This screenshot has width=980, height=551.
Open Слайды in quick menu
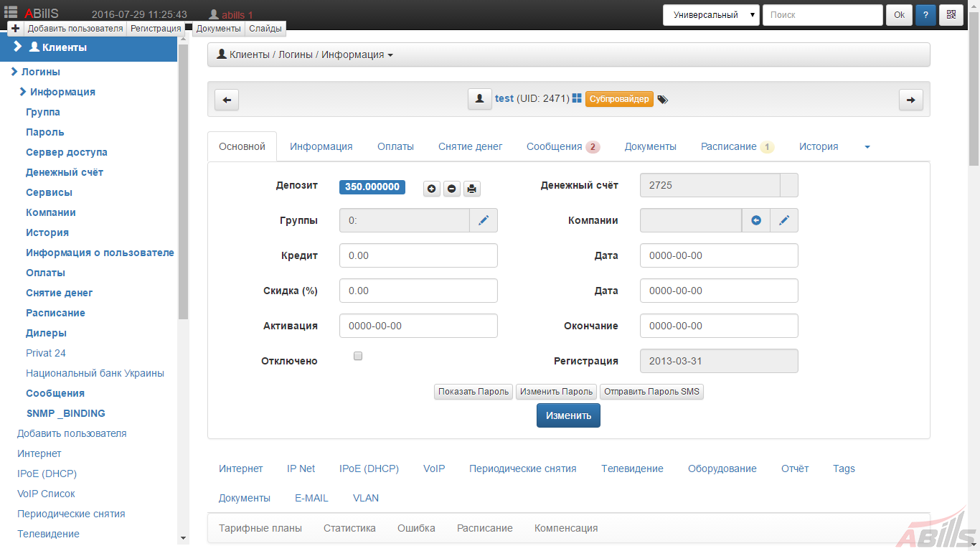point(265,29)
